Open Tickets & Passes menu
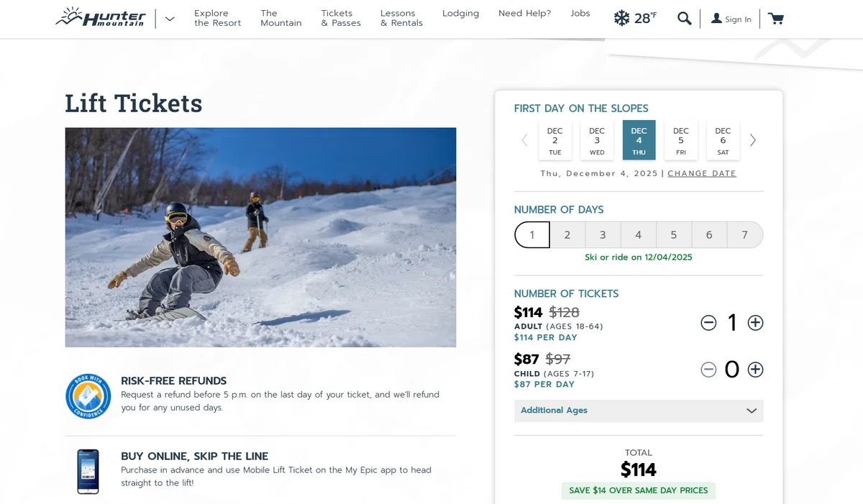 coord(341,18)
